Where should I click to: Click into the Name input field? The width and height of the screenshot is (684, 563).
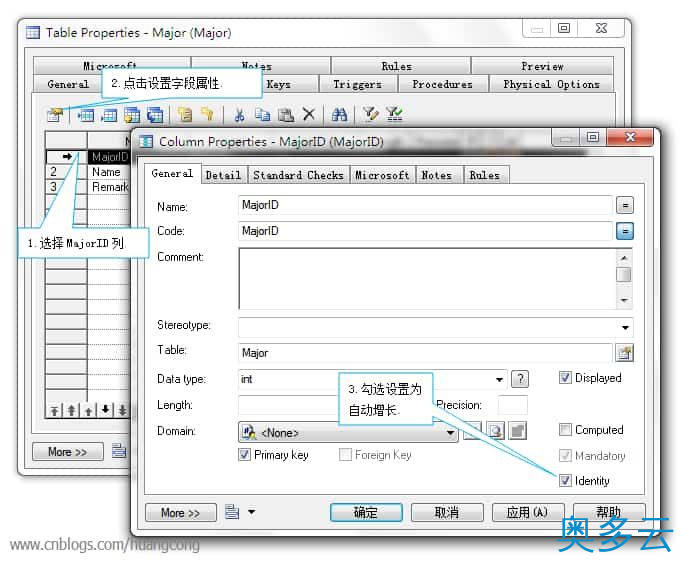[x=425, y=205]
